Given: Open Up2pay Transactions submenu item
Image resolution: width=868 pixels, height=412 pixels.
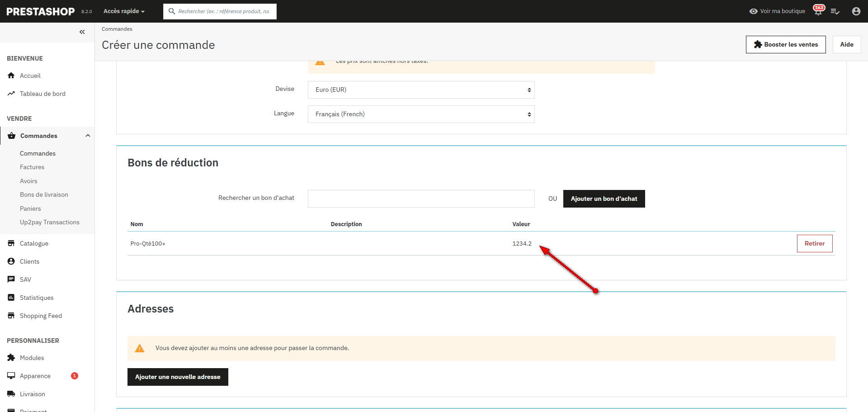Looking at the screenshot, I should (x=50, y=222).
